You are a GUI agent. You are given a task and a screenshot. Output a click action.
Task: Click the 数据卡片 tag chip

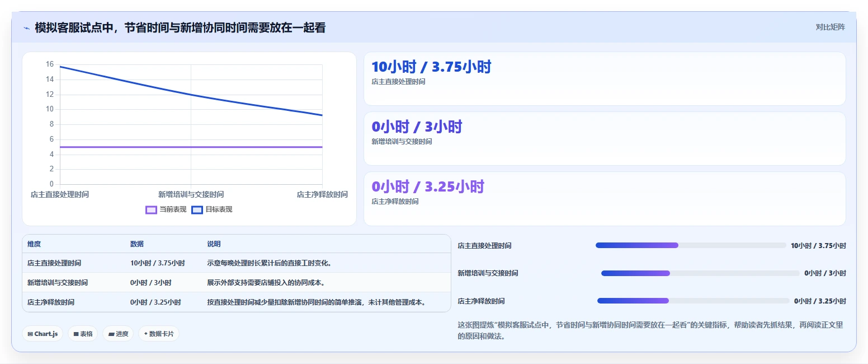(x=159, y=334)
